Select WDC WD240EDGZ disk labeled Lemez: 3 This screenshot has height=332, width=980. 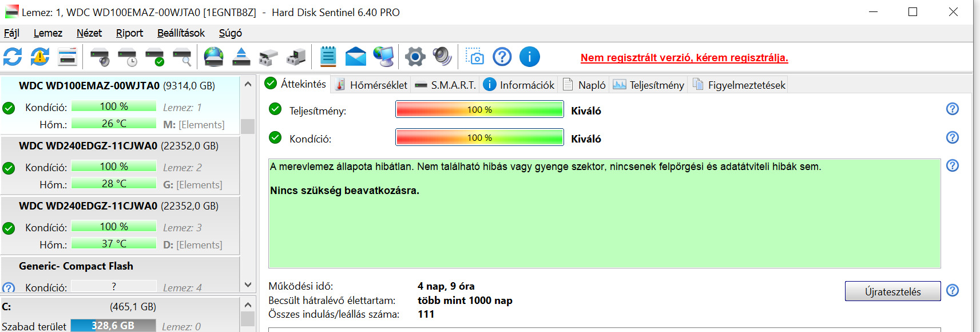(x=120, y=226)
